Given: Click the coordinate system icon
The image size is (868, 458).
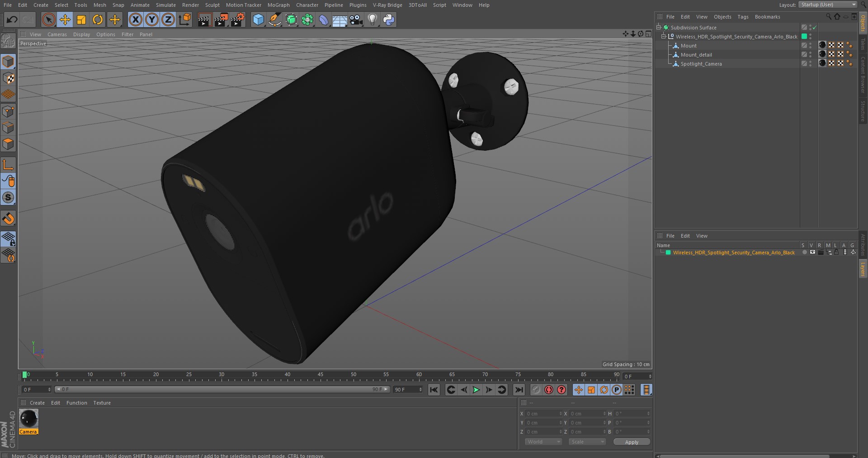Looking at the screenshot, I should (185, 19).
